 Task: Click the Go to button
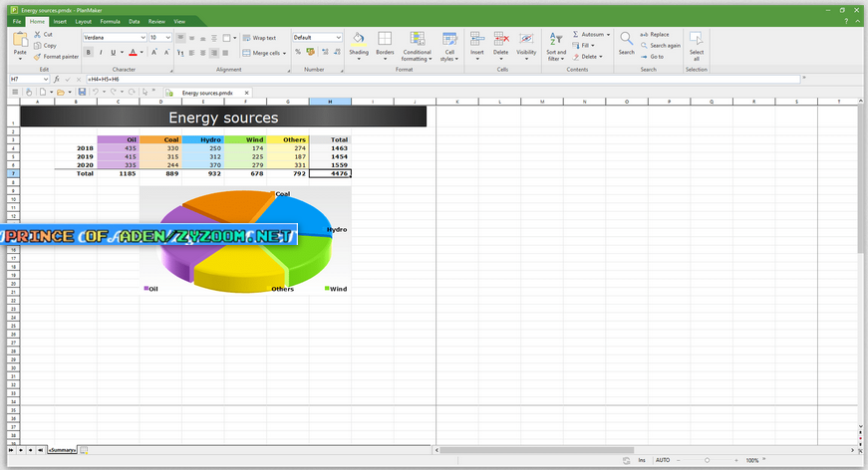click(652, 57)
